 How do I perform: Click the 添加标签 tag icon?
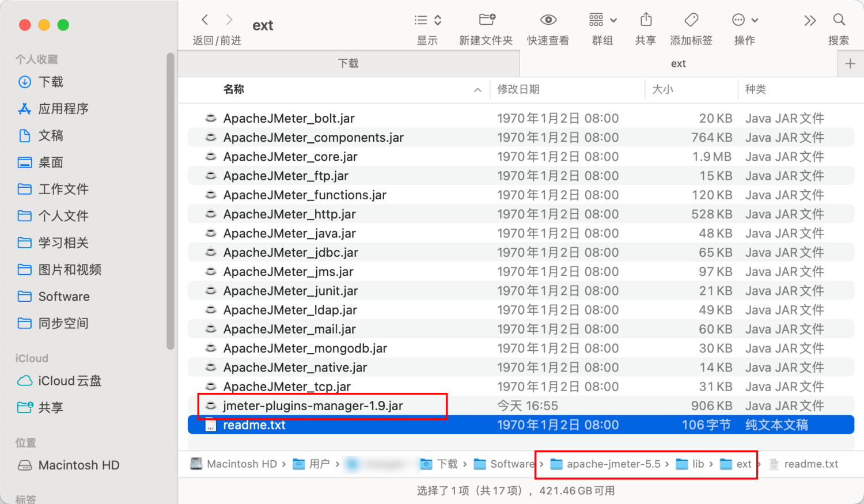(x=691, y=20)
